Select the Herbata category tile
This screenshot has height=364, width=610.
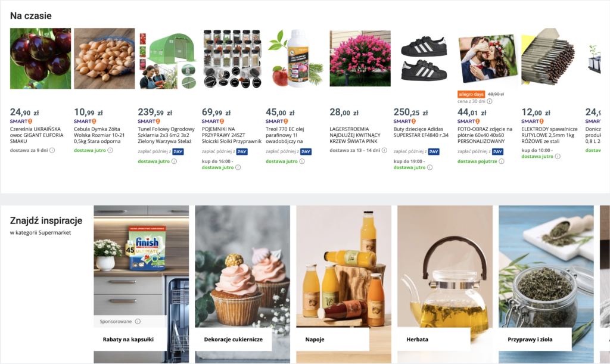(x=444, y=284)
